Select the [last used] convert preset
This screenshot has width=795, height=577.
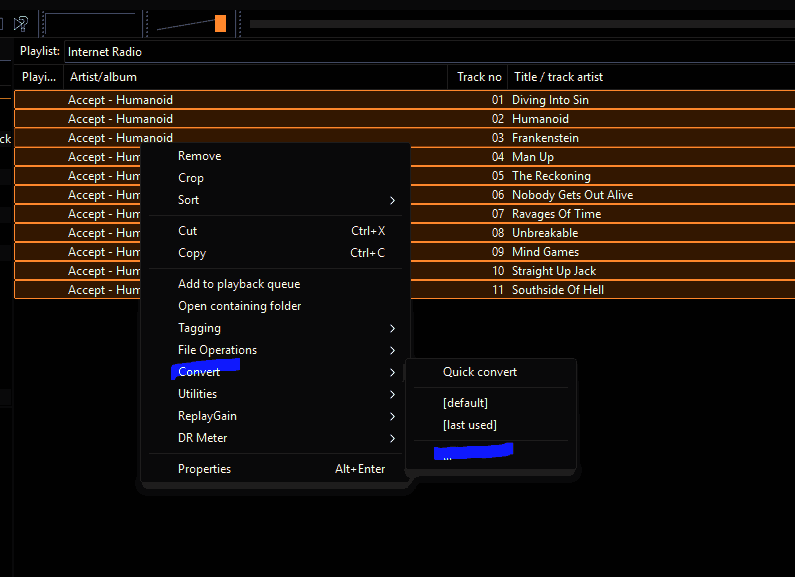point(469,425)
